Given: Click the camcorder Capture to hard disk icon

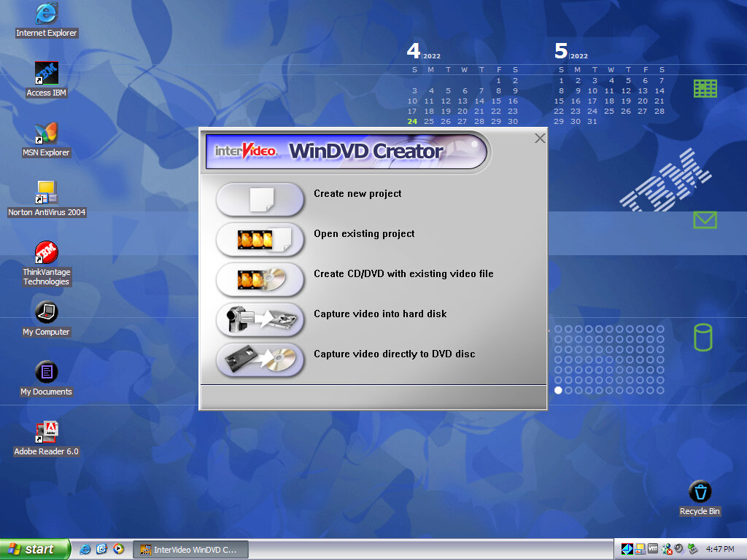Looking at the screenshot, I should [x=260, y=319].
